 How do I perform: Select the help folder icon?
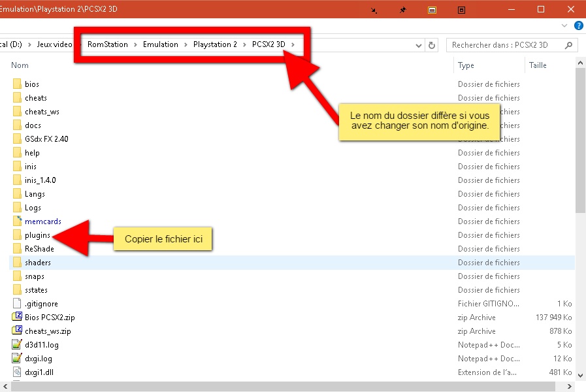pyautogui.click(x=17, y=152)
